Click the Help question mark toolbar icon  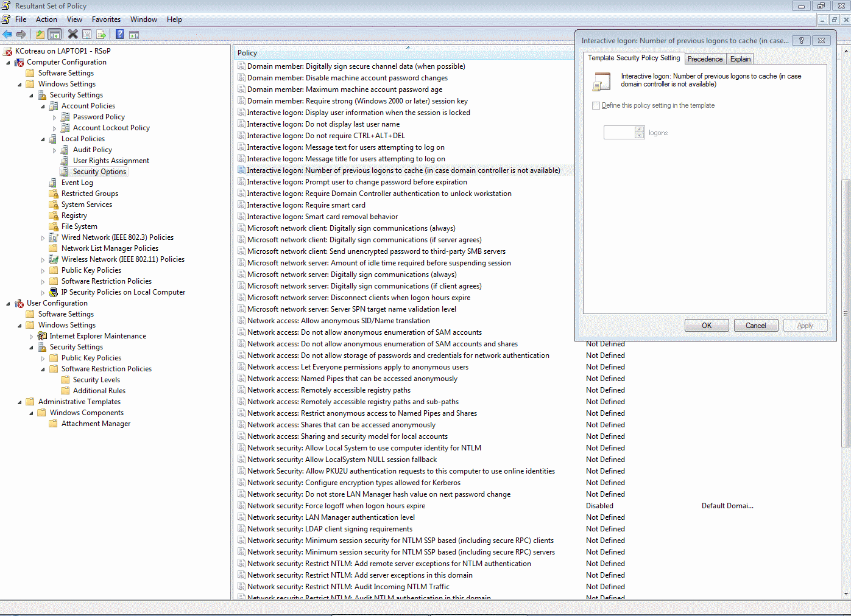120,34
